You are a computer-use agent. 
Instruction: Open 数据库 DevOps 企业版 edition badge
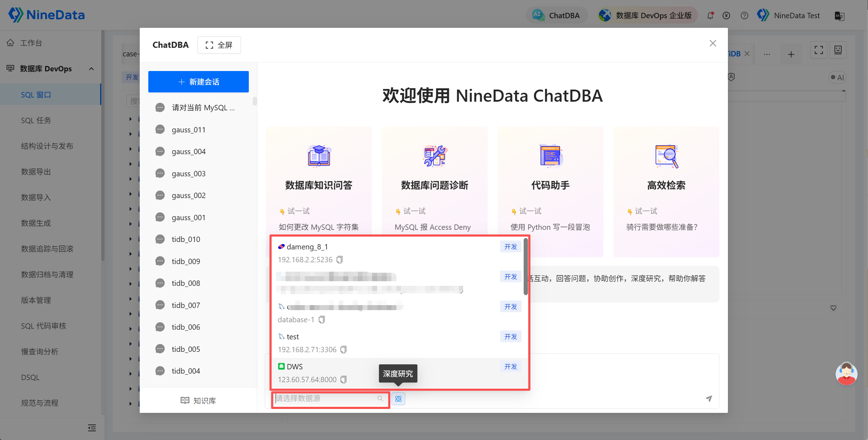coord(647,15)
